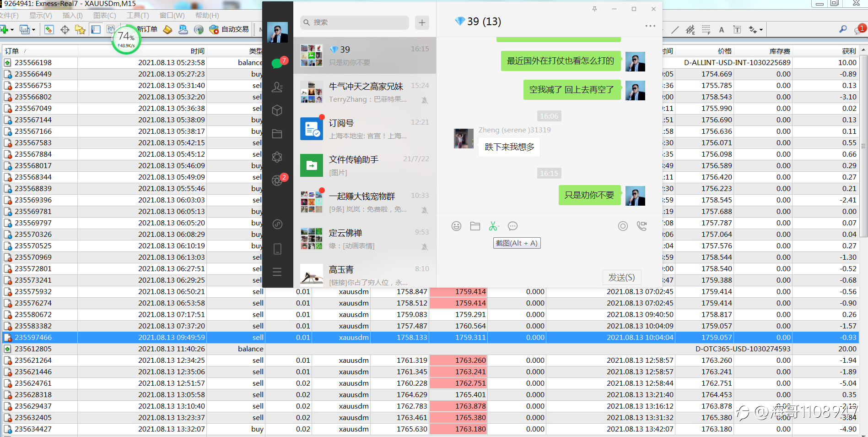Open the Market Watch arrows icon
Image resolution: width=868 pixels, height=437 pixels.
coord(49,29)
